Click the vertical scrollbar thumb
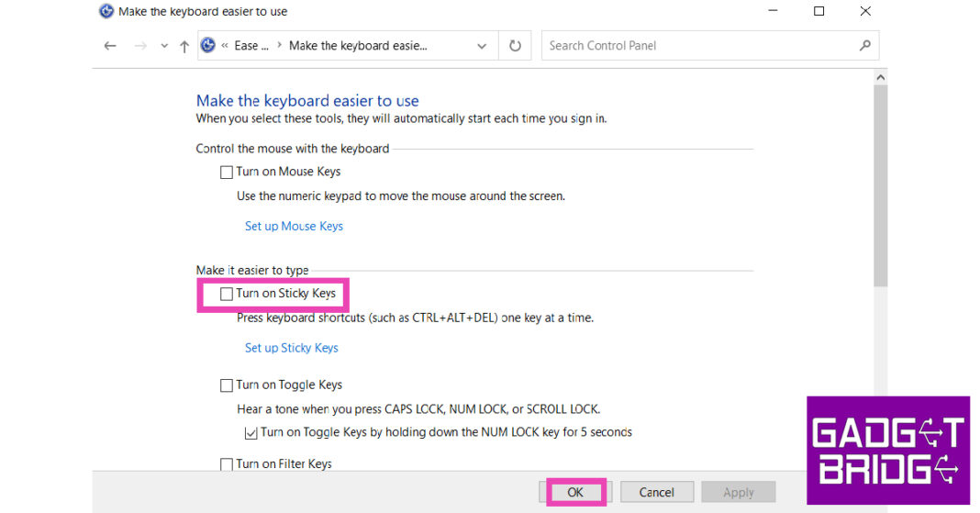Image resolution: width=980 pixels, height=513 pixels. tap(880, 185)
